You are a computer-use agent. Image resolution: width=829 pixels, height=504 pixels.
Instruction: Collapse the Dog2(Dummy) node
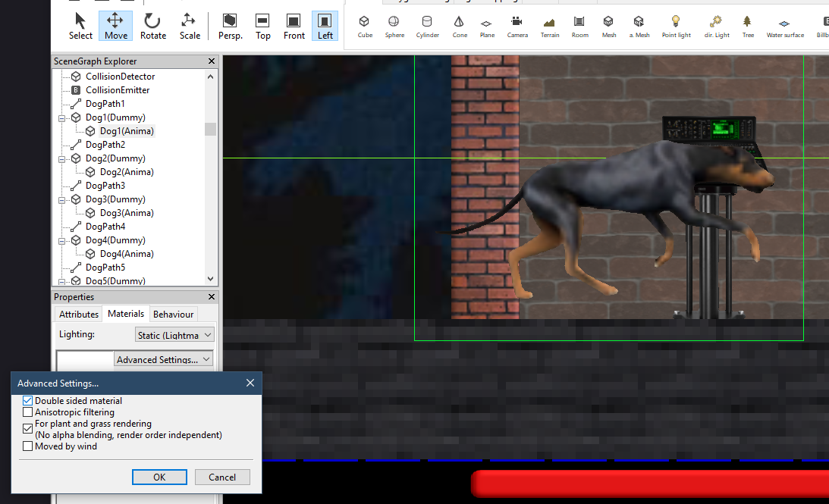(x=62, y=159)
